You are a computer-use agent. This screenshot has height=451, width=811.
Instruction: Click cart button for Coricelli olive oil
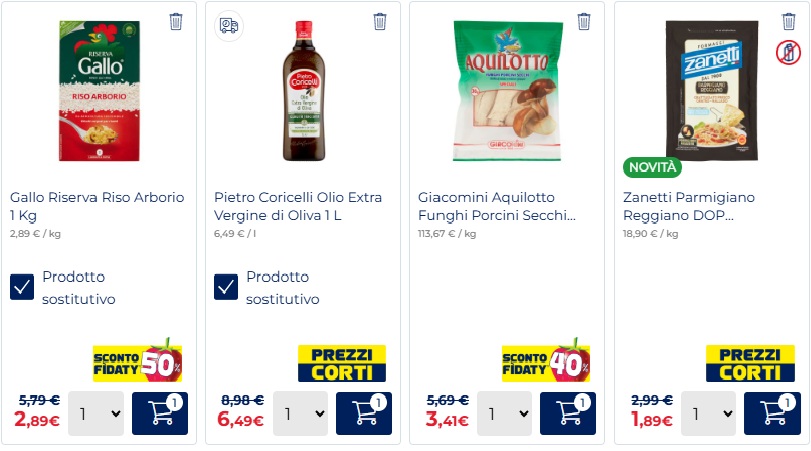click(364, 413)
